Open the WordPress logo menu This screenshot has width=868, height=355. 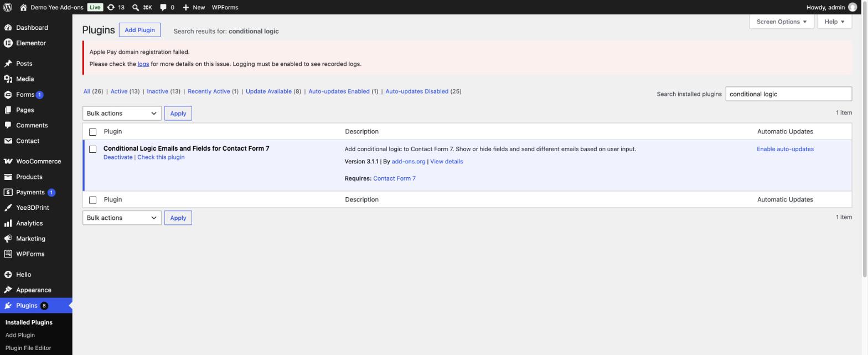(8, 7)
